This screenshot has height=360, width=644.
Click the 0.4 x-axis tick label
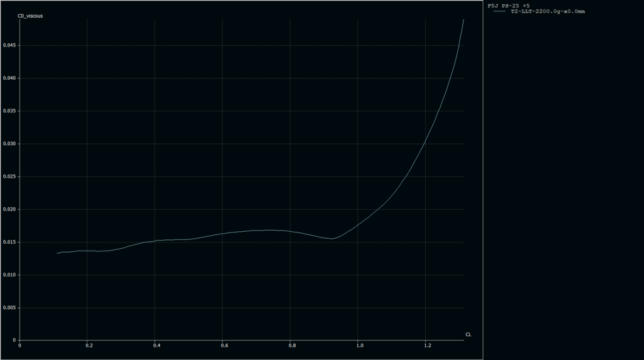point(157,346)
